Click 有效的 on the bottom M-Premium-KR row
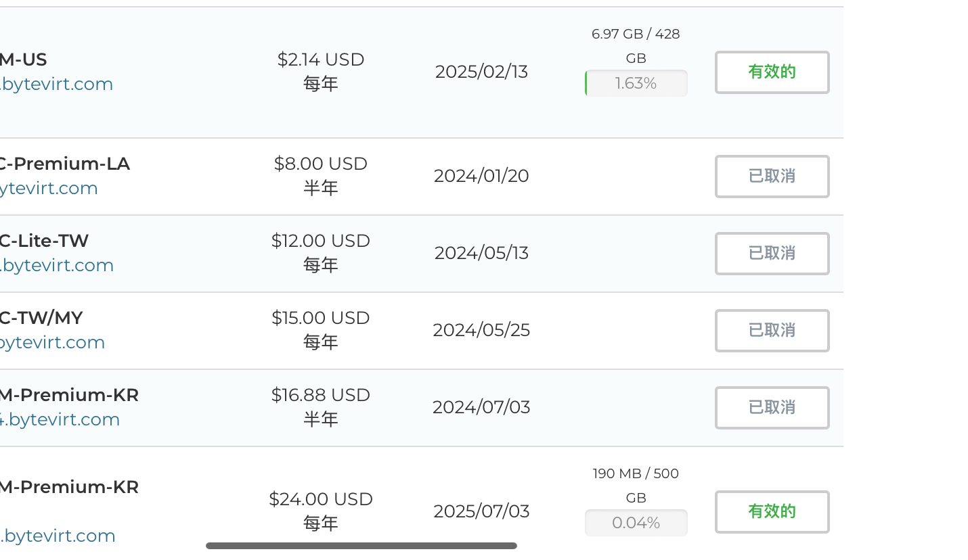 772,512
